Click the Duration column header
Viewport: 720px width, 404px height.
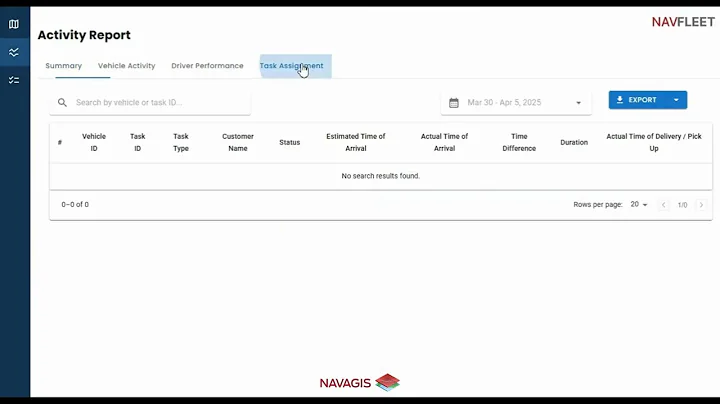574,142
